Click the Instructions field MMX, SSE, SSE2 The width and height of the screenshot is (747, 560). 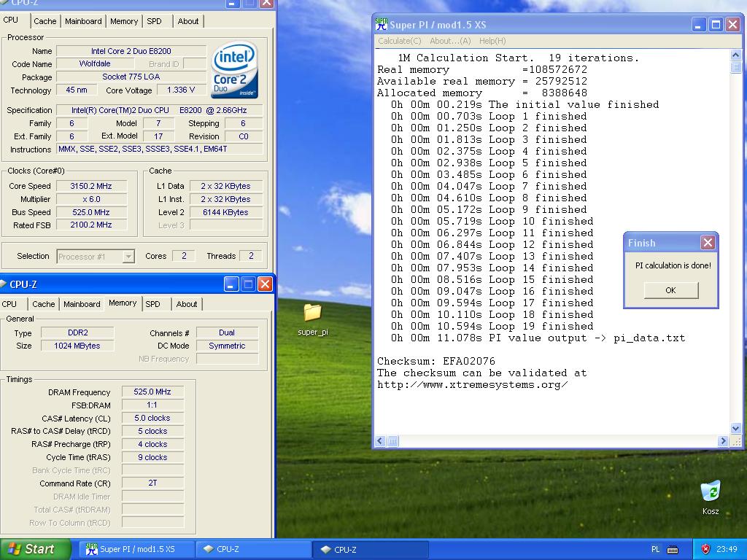[x=160, y=149]
